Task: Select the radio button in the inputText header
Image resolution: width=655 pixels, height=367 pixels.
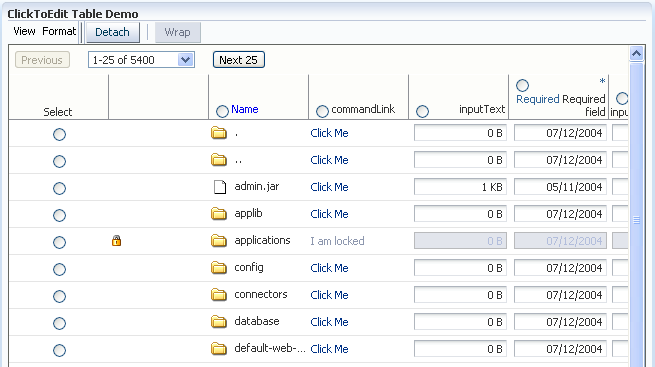Action: coord(422,111)
